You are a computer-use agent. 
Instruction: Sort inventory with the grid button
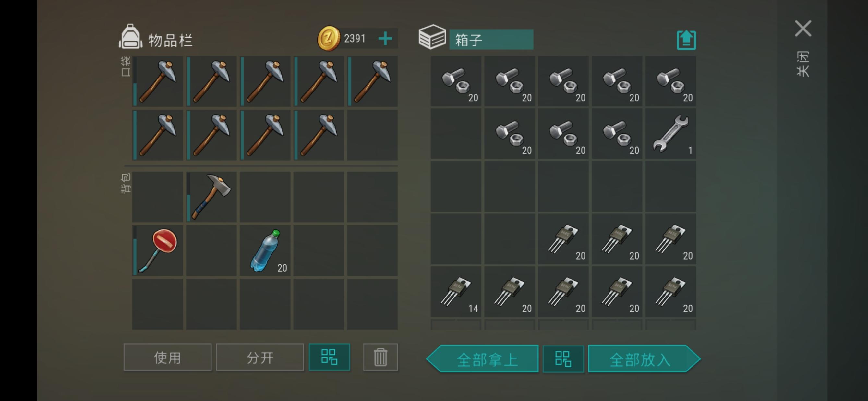(329, 357)
